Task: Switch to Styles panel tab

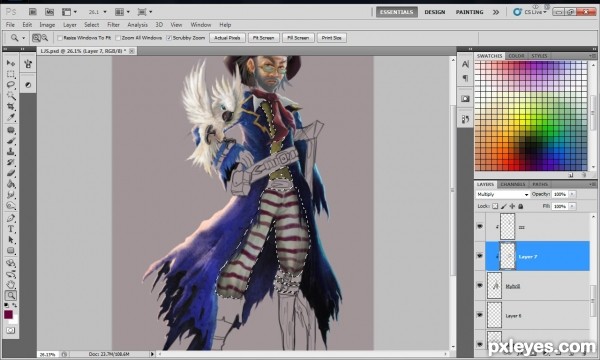Action: point(539,56)
